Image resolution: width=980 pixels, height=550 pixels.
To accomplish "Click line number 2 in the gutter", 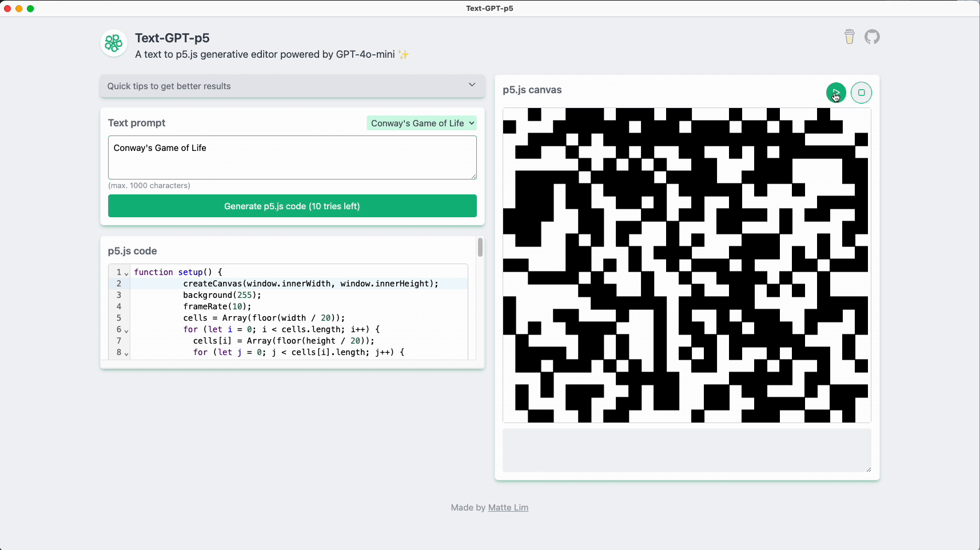I will tap(119, 284).
